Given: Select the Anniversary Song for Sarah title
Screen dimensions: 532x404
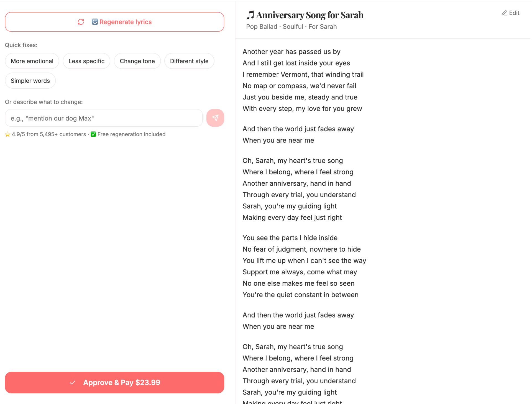Looking at the screenshot, I should coord(310,15).
